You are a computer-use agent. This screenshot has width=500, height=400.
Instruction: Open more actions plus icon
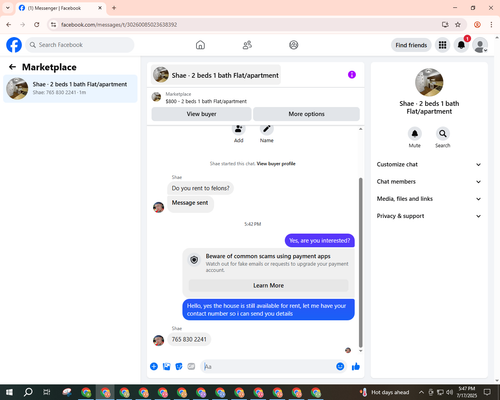point(154,367)
